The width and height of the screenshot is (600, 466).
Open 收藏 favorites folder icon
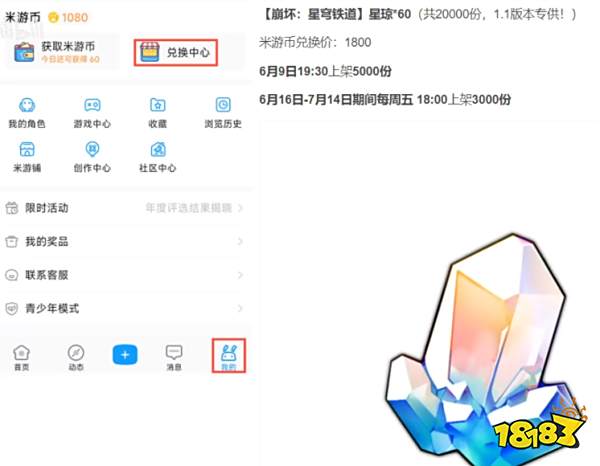click(x=158, y=105)
